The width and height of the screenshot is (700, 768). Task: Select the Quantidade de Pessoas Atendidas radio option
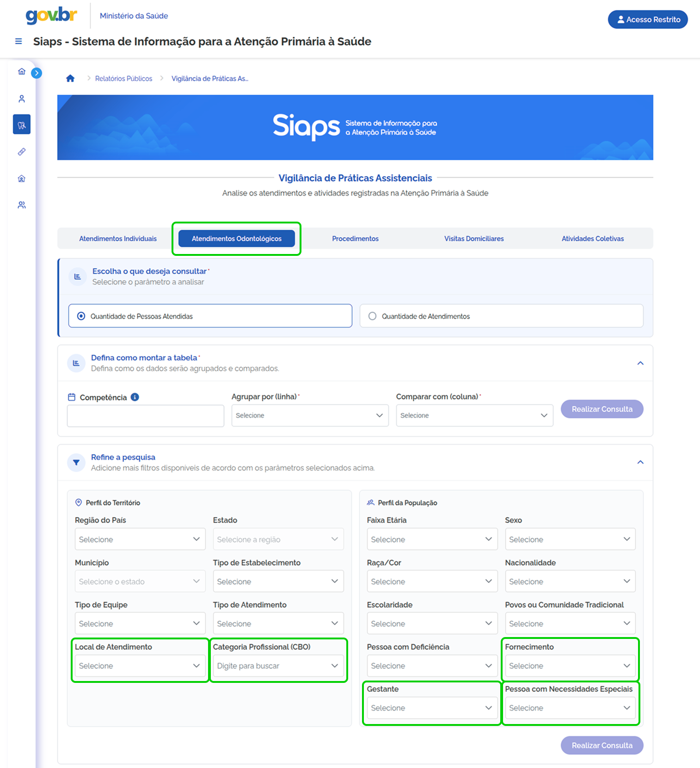[210, 316]
